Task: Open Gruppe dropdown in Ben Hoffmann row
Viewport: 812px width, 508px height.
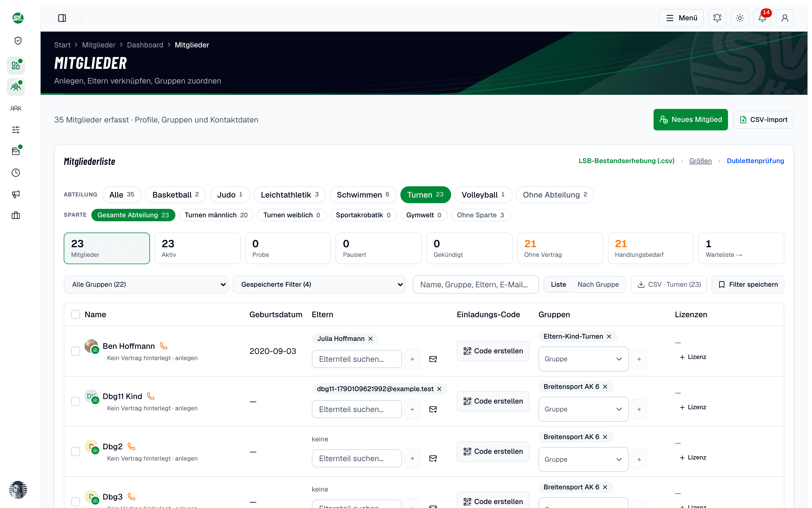Action: 583,359
